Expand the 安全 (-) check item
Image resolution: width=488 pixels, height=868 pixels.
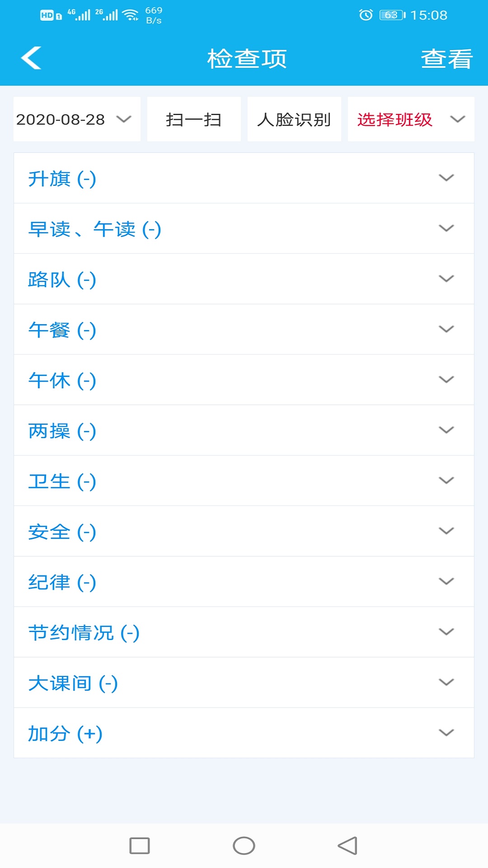tap(244, 531)
